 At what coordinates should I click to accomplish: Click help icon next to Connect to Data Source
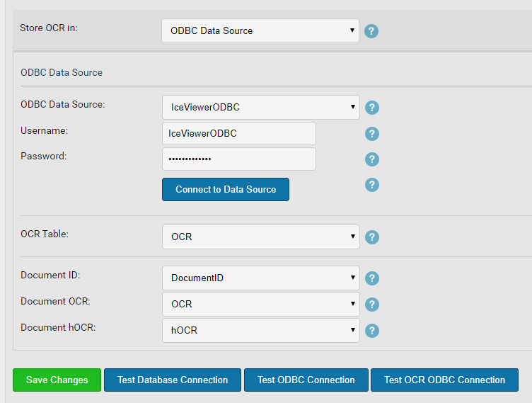click(372, 185)
